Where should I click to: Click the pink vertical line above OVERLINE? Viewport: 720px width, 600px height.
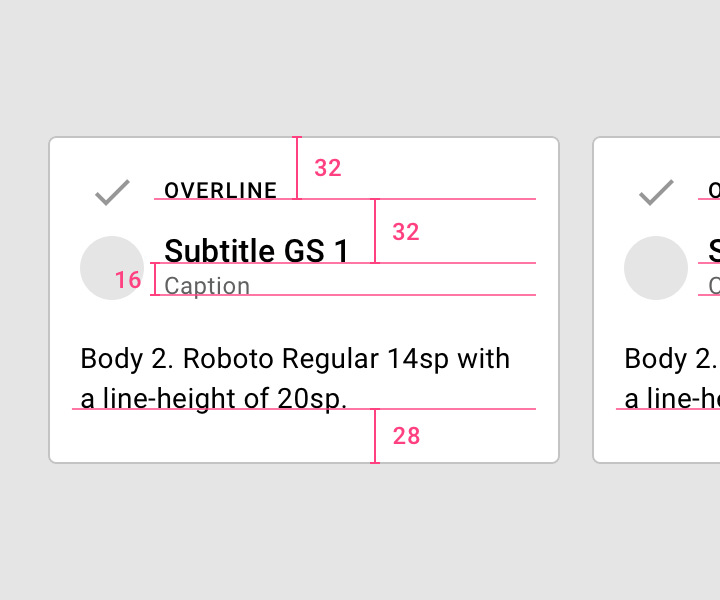click(297, 168)
